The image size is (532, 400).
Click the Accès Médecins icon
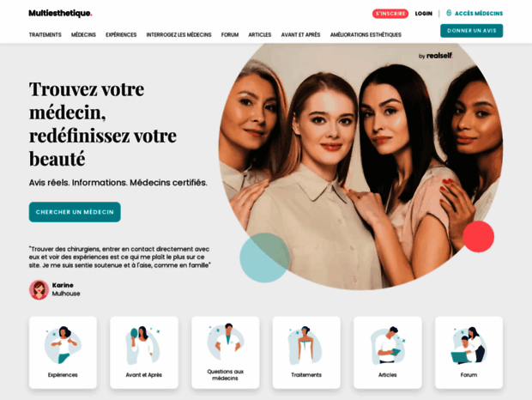click(x=449, y=13)
